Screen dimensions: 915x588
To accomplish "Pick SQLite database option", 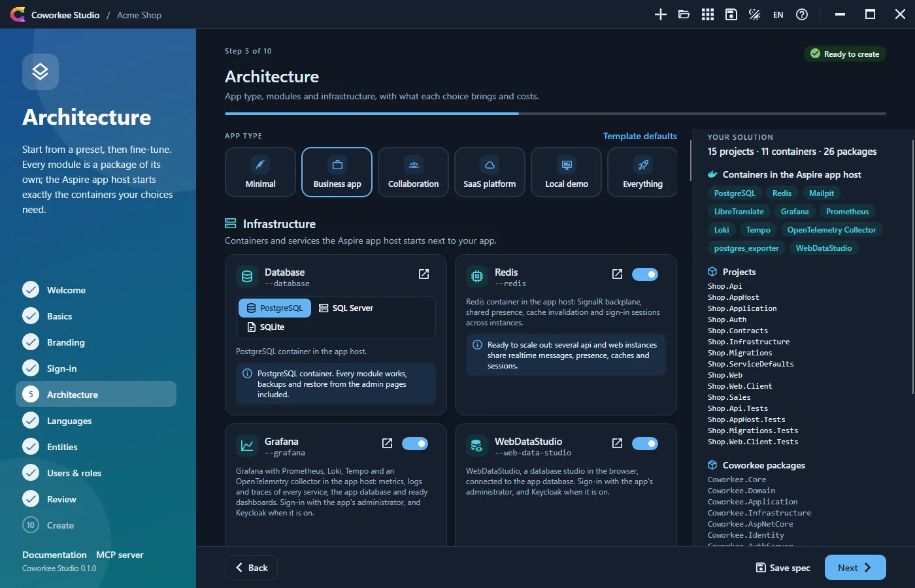I will pyautogui.click(x=265, y=327).
